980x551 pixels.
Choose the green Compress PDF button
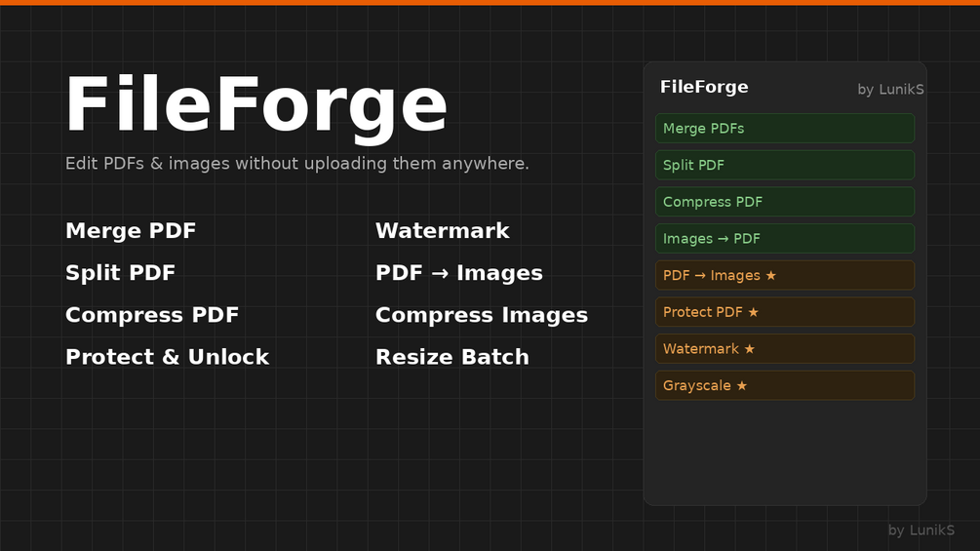pyautogui.click(x=785, y=202)
